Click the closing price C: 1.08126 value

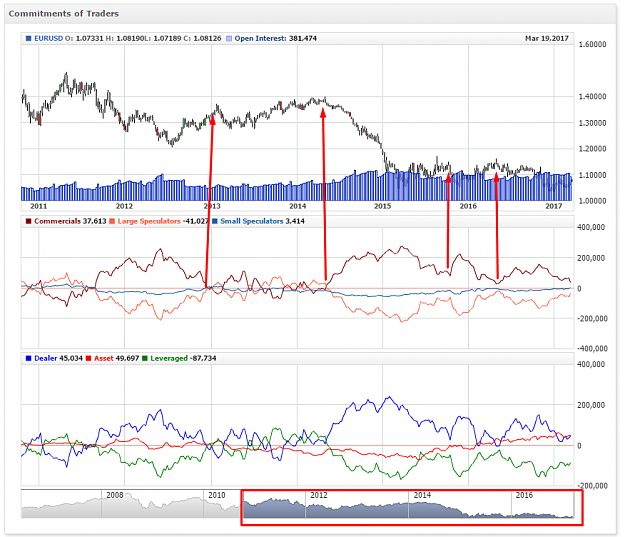pyautogui.click(x=202, y=39)
